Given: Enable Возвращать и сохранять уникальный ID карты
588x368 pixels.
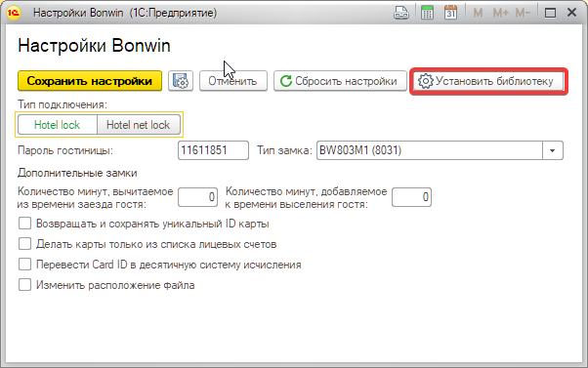Looking at the screenshot, I should point(24,224).
